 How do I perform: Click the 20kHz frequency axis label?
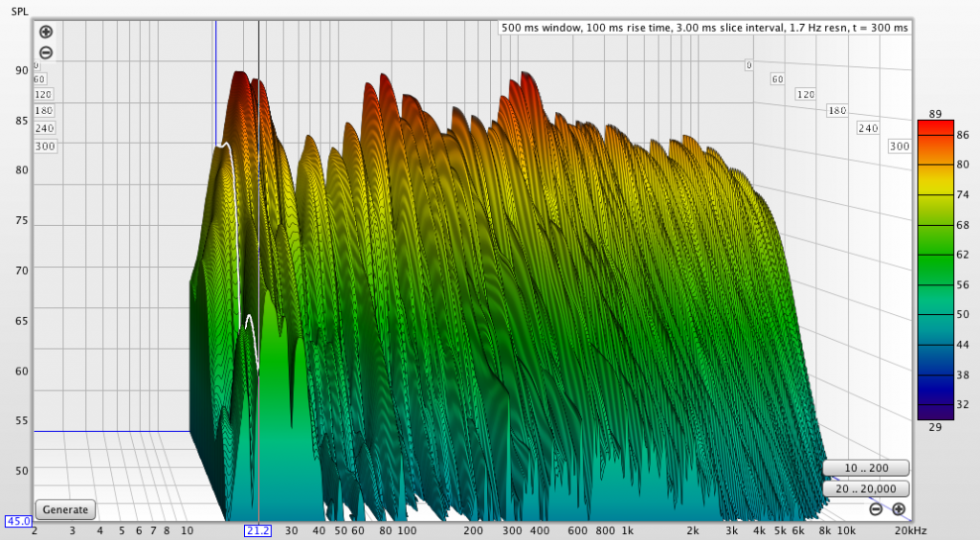click(911, 530)
